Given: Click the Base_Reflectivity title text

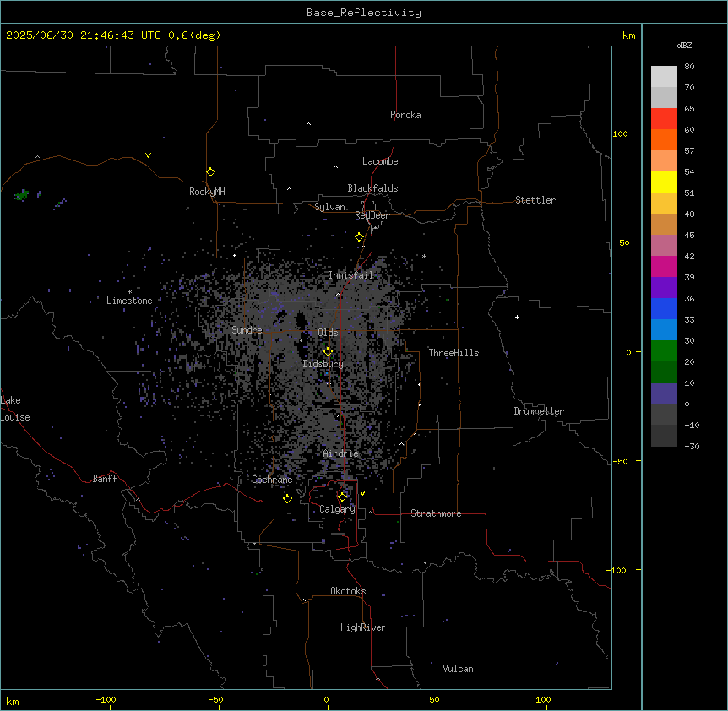Looking at the screenshot, I should [364, 13].
